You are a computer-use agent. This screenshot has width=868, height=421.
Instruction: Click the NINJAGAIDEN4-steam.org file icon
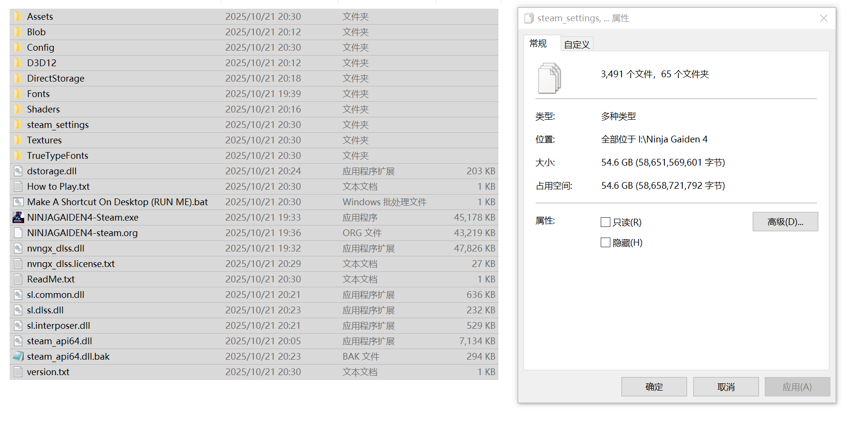click(x=18, y=233)
